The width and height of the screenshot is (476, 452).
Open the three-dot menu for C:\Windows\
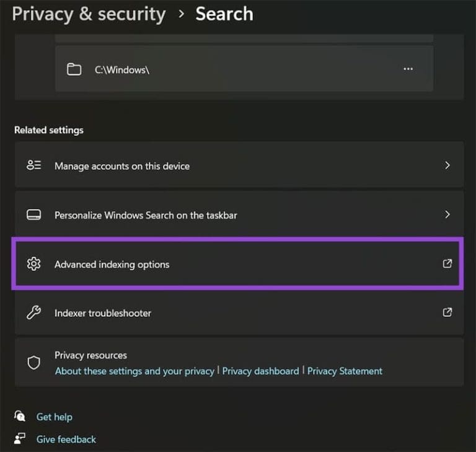coord(408,69)
